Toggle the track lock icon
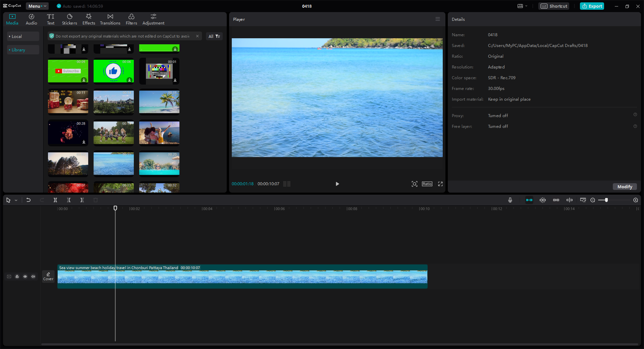 17,277
